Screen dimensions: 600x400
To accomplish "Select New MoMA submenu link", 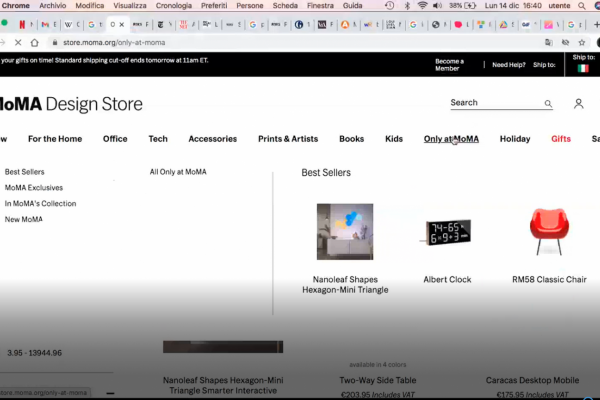I will pyautogui.click(x=24, y=219).
